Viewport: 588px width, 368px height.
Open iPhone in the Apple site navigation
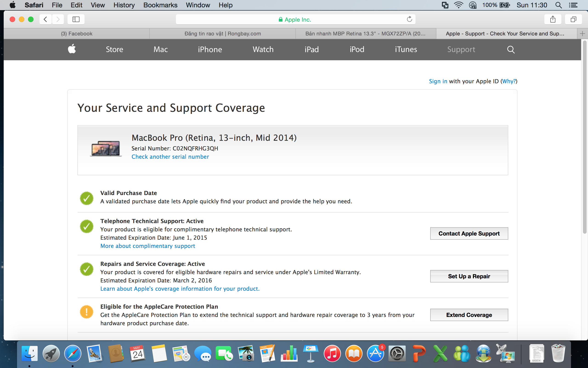tap(210, 49)
